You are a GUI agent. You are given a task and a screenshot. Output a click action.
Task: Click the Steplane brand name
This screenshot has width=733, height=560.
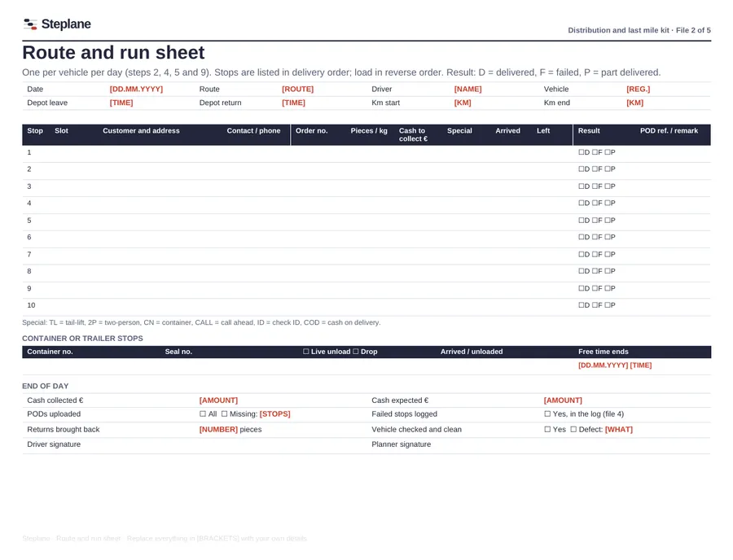[66, 24]
